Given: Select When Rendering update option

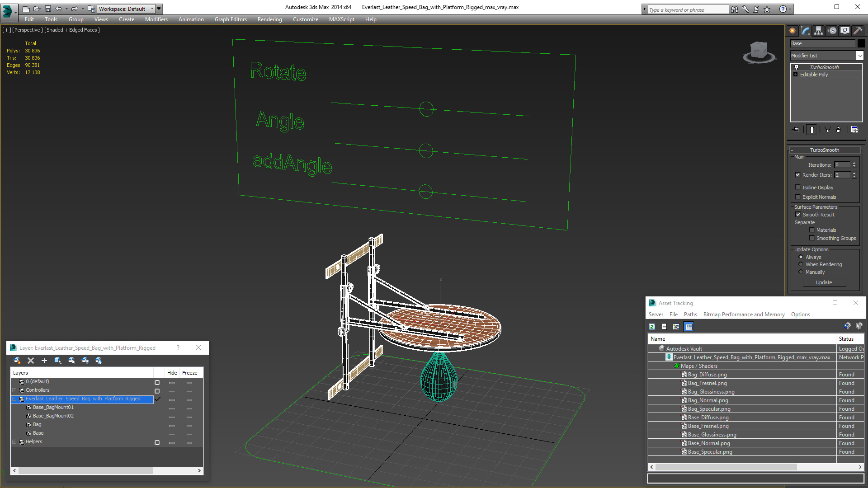Looking at the screenshot, I should point(801,264).
